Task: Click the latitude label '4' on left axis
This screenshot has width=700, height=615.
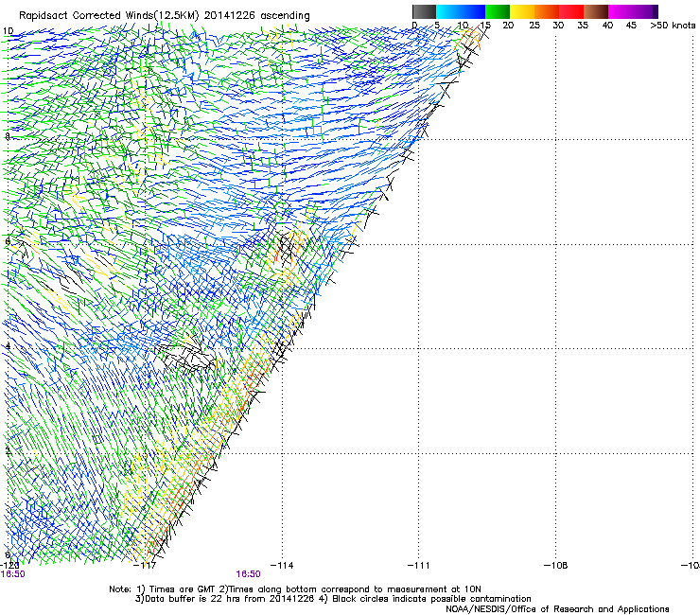Action: [8, 346]
